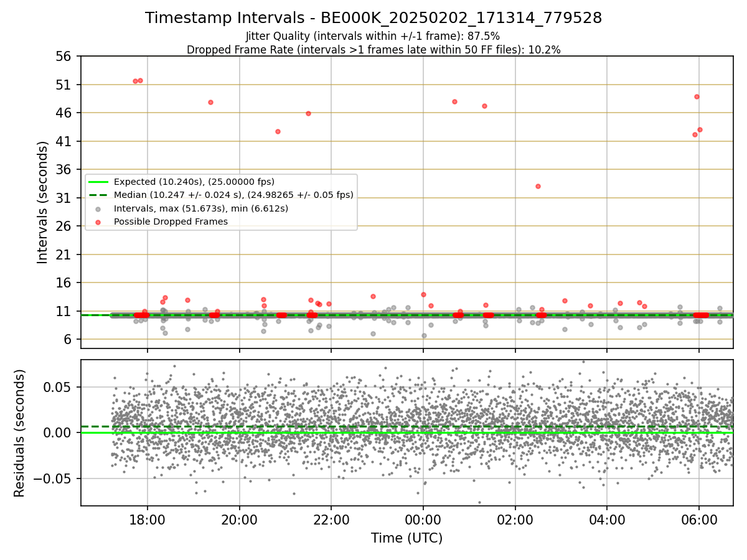The image size is (747, 560).
Task: Select the 'Jitter Quality' 87.5% subtitle line
Action: click(x=373, y=36)
